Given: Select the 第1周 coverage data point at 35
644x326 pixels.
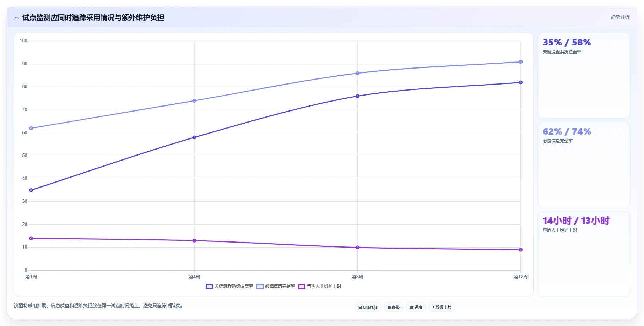Looking at the screenshot, I should pyautogui.click(x=31, y=190).
